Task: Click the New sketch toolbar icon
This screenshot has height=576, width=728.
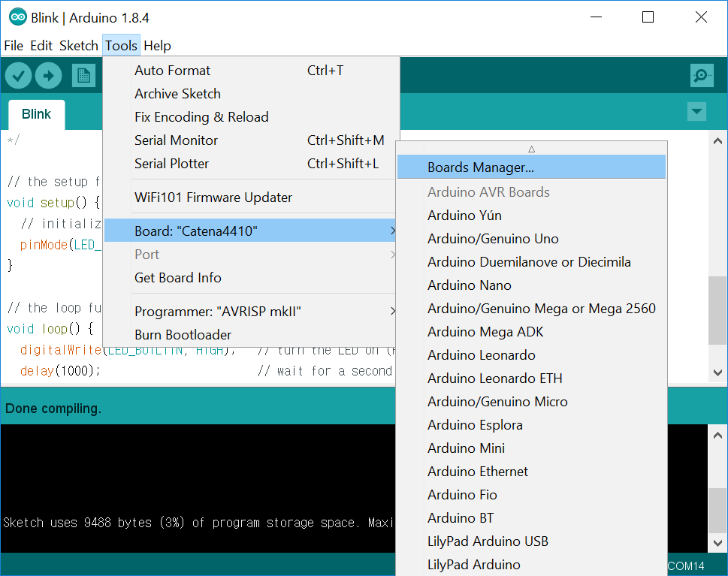Action: (x=83, y=76)
